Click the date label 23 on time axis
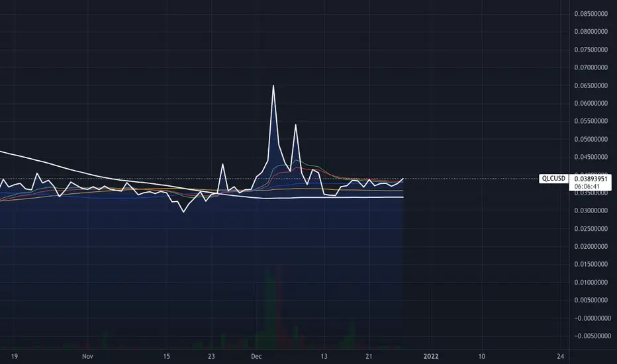Viewport: 617px width, 364px height. [x=211, y=356]
